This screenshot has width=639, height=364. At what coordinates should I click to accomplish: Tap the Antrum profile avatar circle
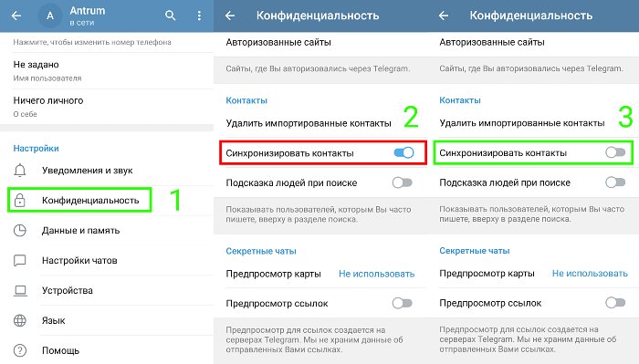50,16
